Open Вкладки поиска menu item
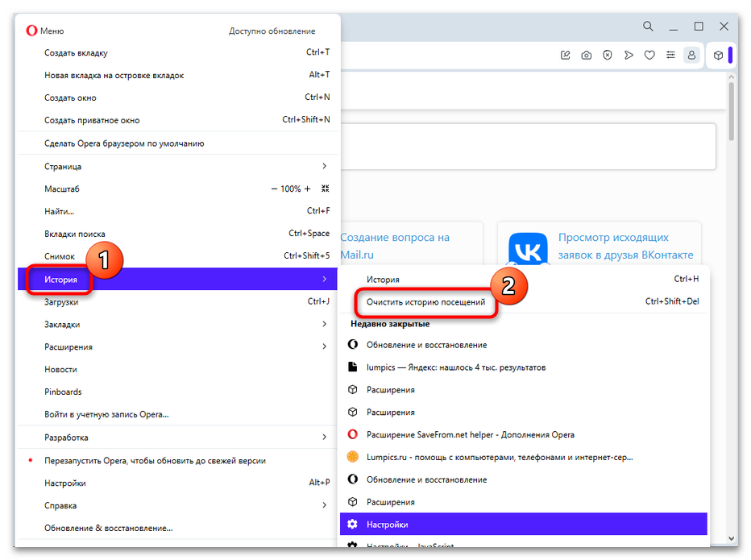This screenshot has height=560, width=751. [x=177, y=234]
